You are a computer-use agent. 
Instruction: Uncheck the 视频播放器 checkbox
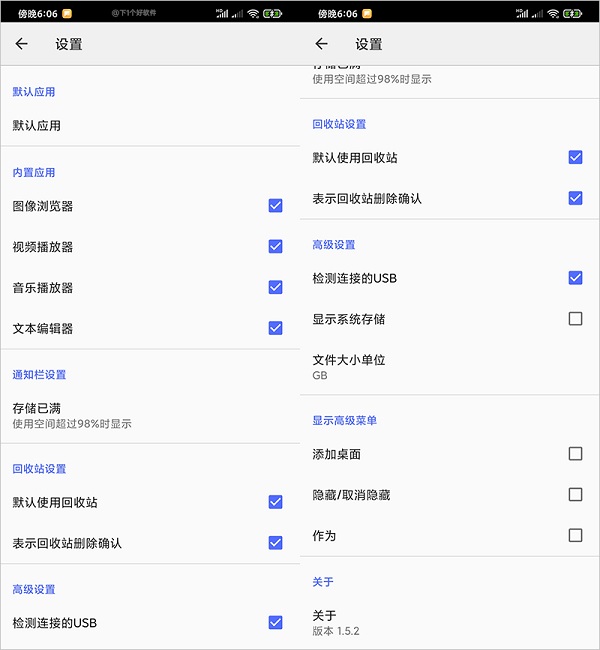click(275, 247)
